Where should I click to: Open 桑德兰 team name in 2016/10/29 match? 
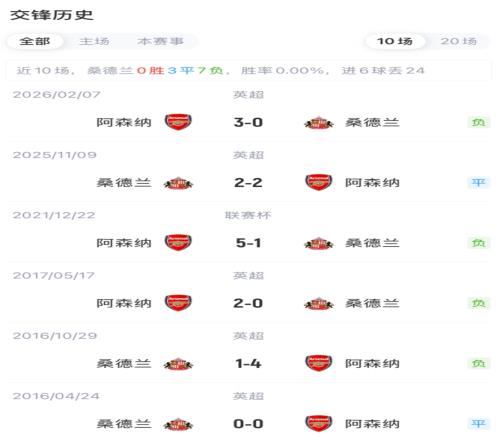124,364
